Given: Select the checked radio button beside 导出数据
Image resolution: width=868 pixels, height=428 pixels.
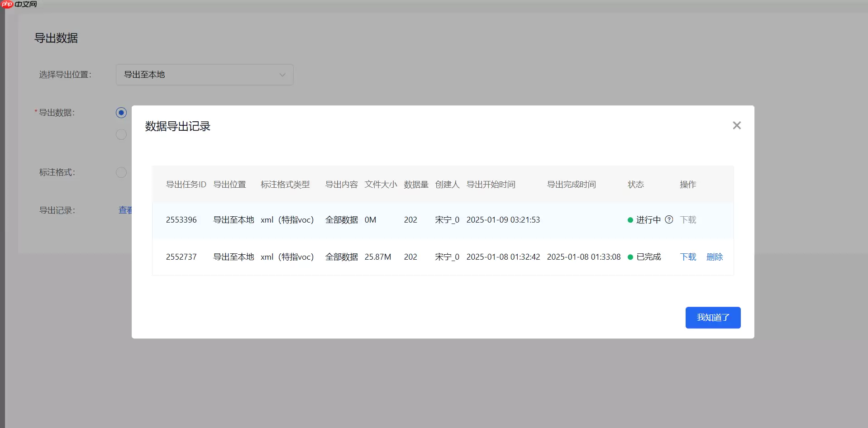Looking at the screenshot, I should coord(121,113).
